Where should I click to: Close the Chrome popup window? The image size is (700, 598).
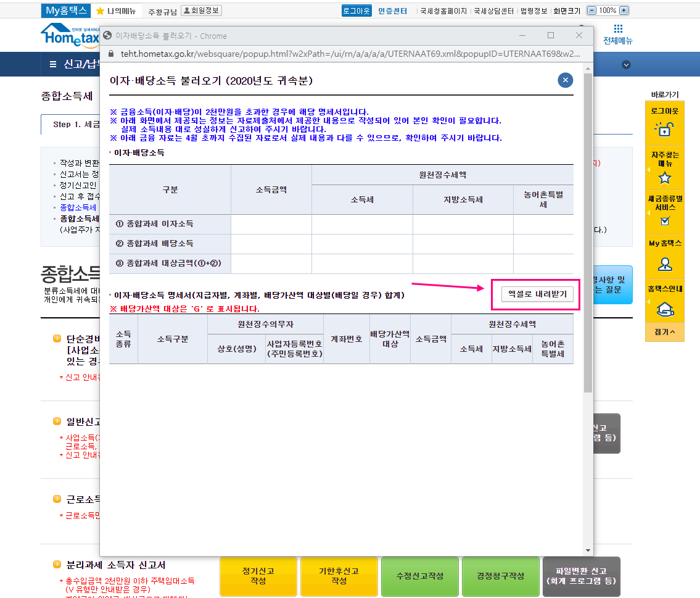click(579, 35)
